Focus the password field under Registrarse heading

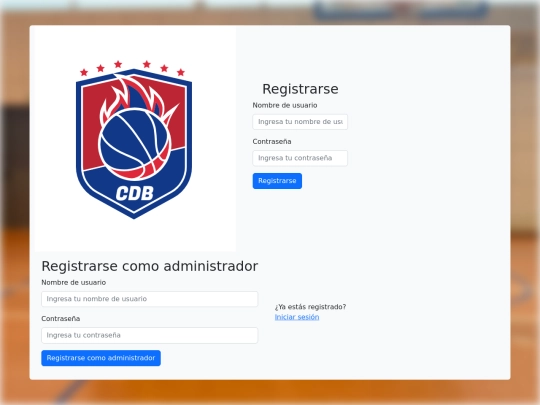[300, 158]
